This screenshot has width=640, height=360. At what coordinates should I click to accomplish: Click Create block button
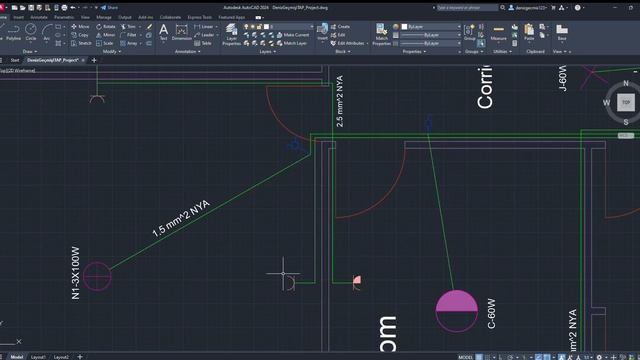pyautogui.click(x=340, y=27)
